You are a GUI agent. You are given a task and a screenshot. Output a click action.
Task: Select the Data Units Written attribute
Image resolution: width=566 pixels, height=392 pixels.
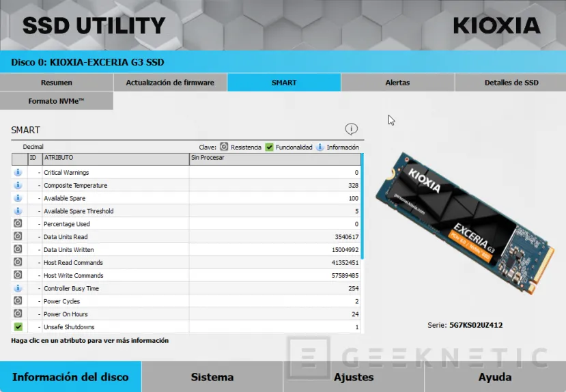click(x=68, y=250)
